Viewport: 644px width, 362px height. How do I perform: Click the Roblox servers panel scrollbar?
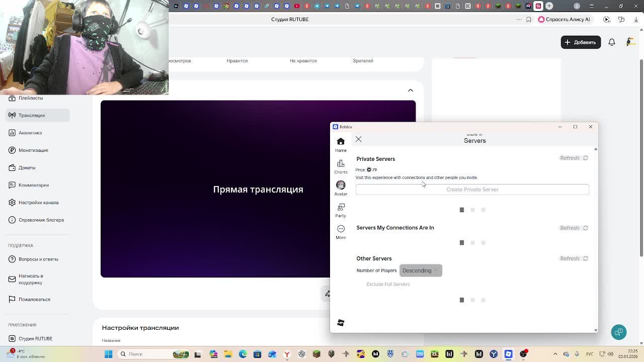coord(596,239)
